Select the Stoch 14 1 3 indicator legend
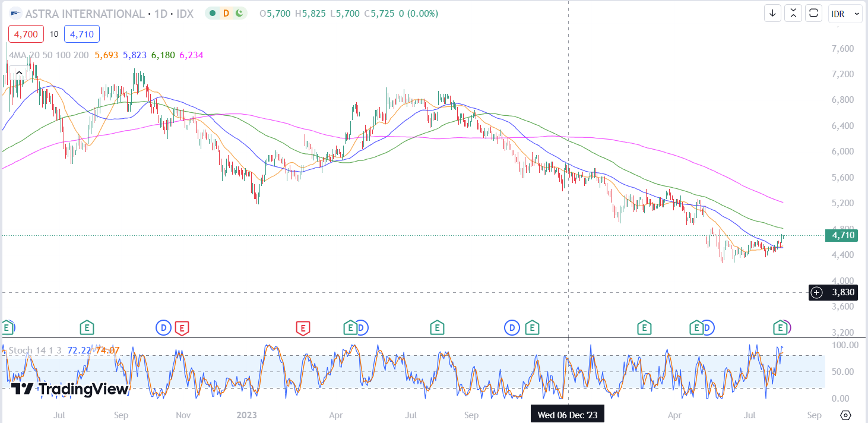This screenshot has height=423, width=868. click(34, 351)
